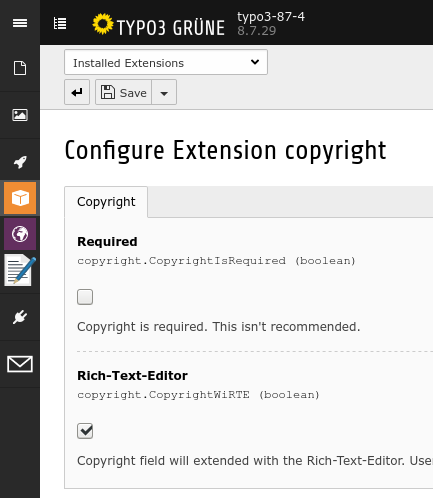433x498 pixels.
Task: Open the rocket module in sidebar
Action: click(x=20, y=162)
